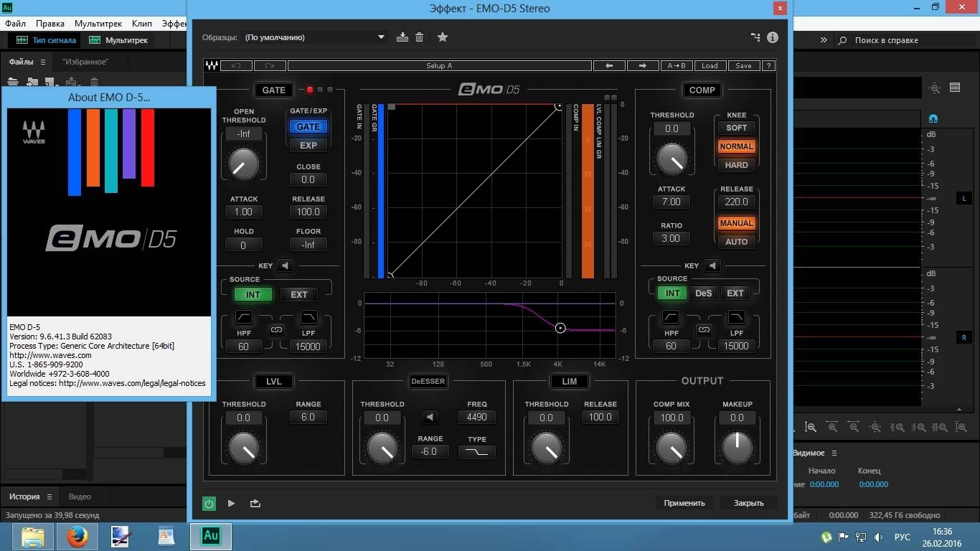Toggle effect power state button
This screenshot has width=980, height=551.
pos(209,504)
